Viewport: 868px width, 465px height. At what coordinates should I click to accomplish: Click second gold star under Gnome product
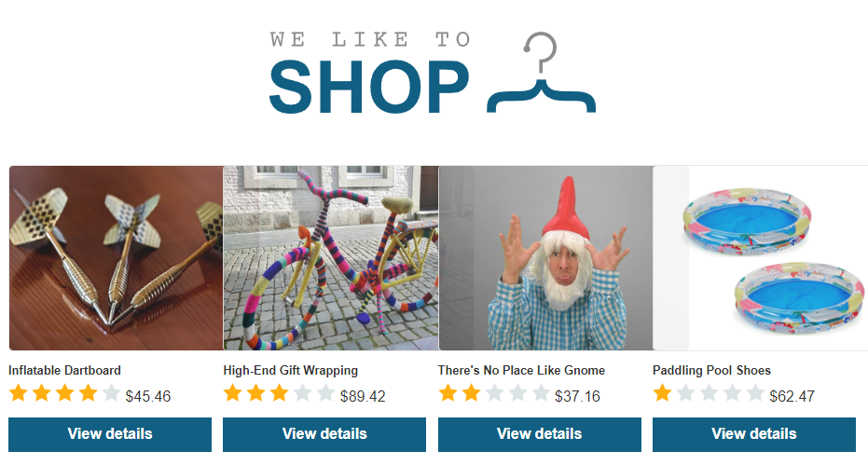click(471, 393)
